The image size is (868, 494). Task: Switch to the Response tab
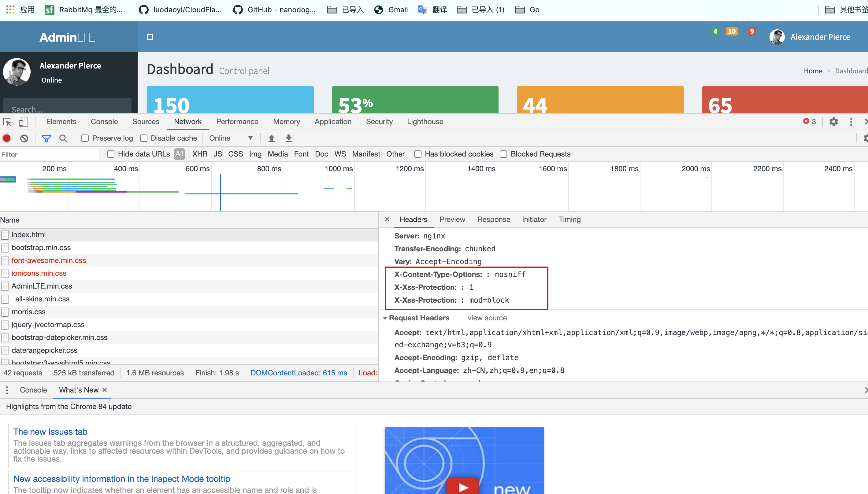tap(494, 219)
